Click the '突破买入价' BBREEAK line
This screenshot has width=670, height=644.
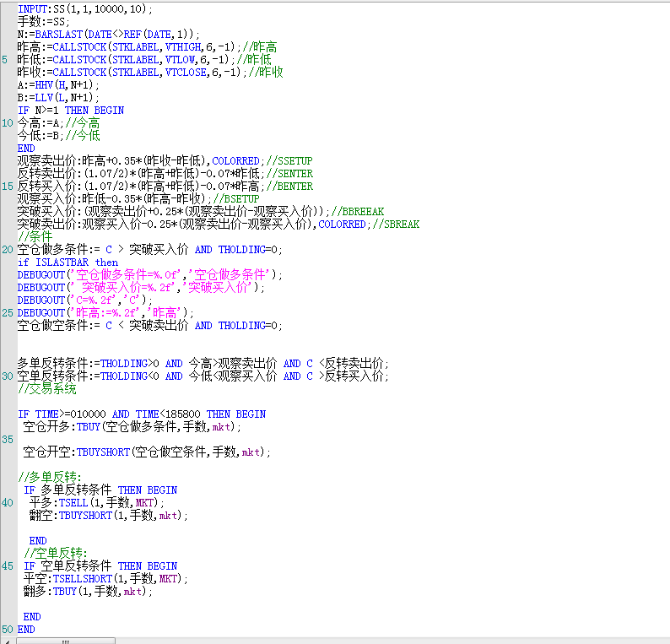[201, 212]
